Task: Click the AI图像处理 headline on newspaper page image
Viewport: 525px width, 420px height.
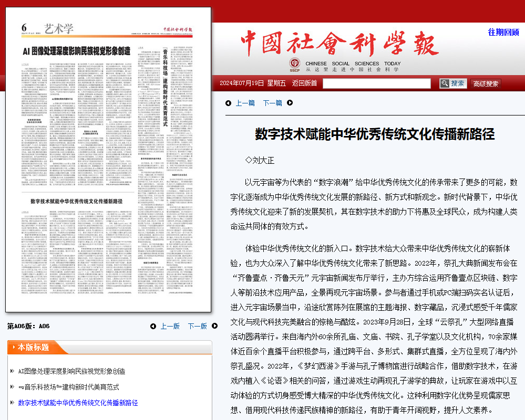Action: click(x=76, y=51)
